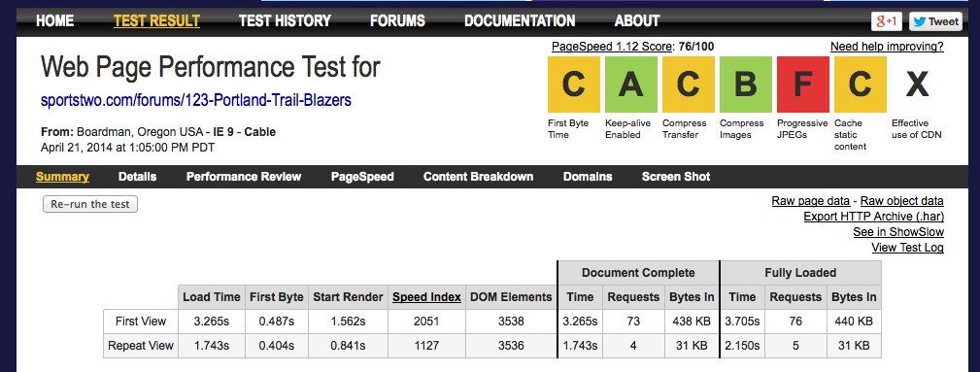The width and height of the screenshot is (980, 372).
Task: Click the Need help improving? link
Action: (887, 47)
